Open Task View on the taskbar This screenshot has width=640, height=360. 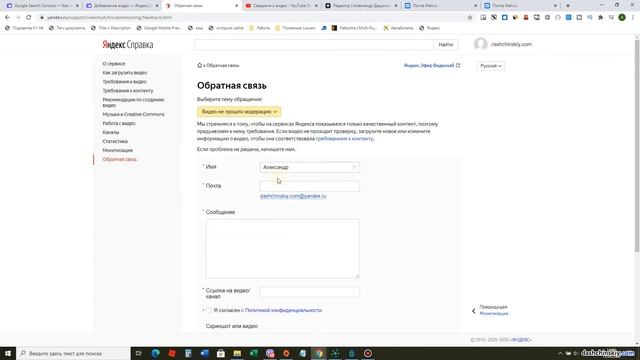pos(139,353)
